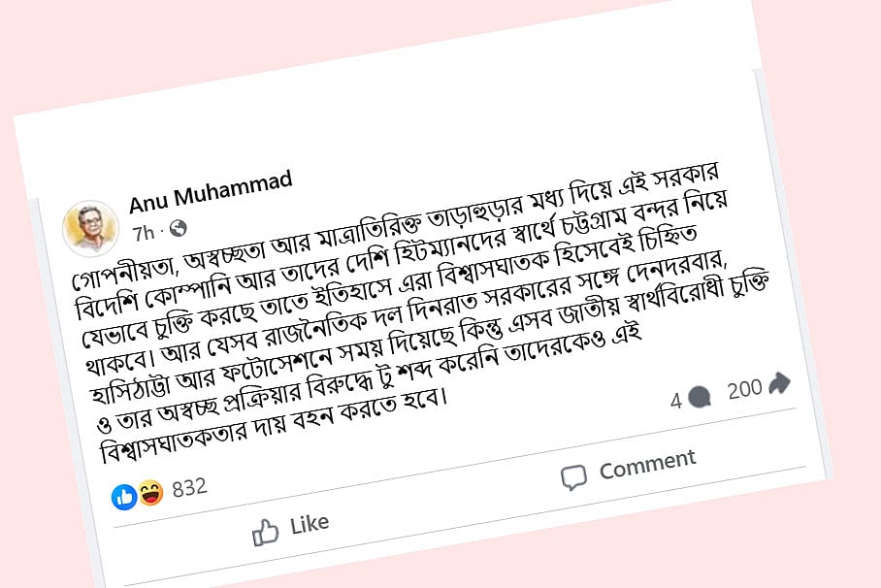
Task: Click the laughing Haha reaction emoji
Action: click(x=150, y=495)
